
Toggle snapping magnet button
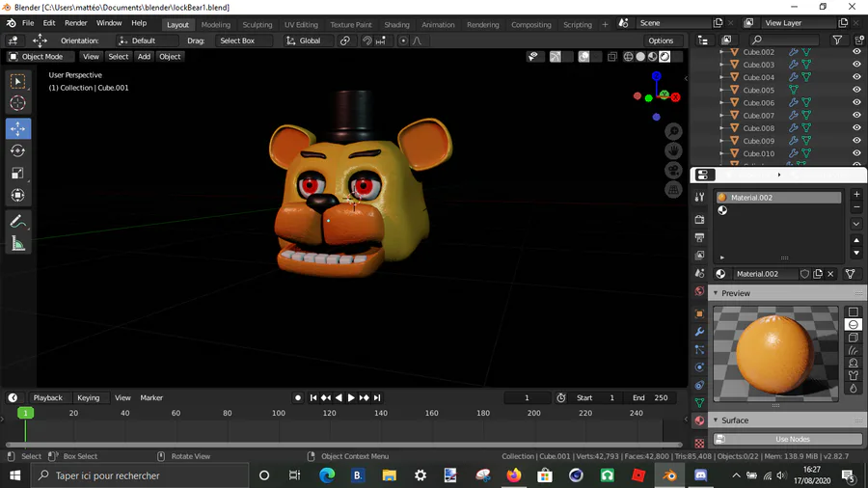click(367, 41)
